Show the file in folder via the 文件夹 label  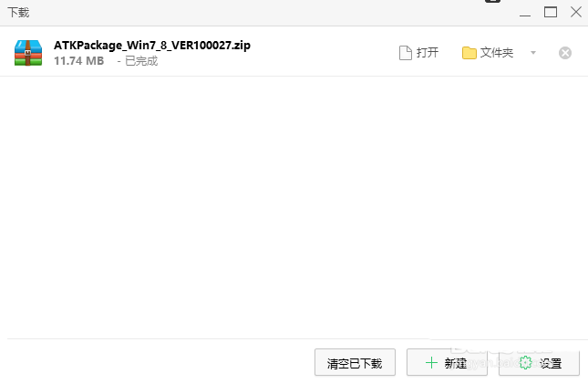(497, 53)
